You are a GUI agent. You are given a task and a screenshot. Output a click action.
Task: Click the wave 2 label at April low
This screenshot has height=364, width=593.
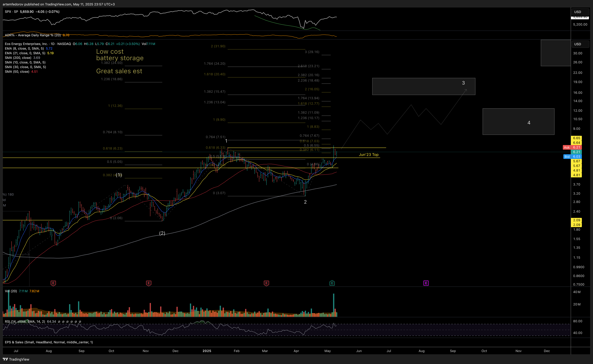(x=305, y=202)
